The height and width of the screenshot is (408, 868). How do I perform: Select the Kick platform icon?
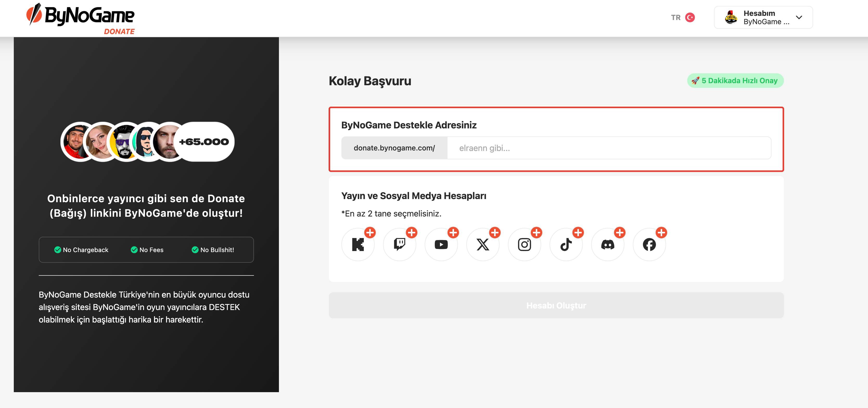point(358,244)
